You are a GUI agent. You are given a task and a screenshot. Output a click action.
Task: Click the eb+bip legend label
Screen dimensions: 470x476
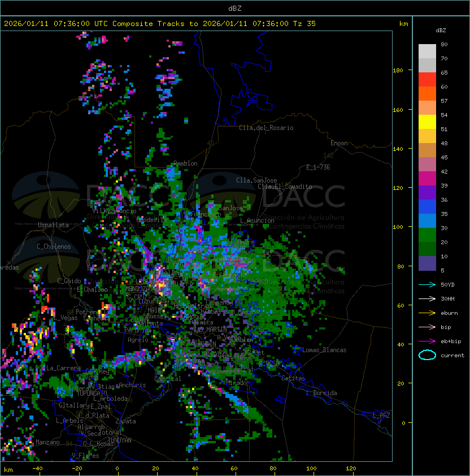tap(451, 341)
